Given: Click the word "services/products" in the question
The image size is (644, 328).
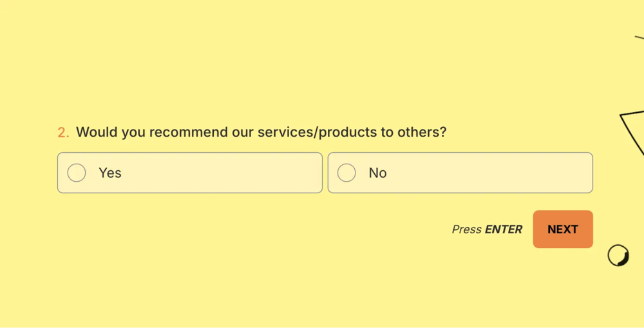Looking at the screenshot, I should point(317,132).
